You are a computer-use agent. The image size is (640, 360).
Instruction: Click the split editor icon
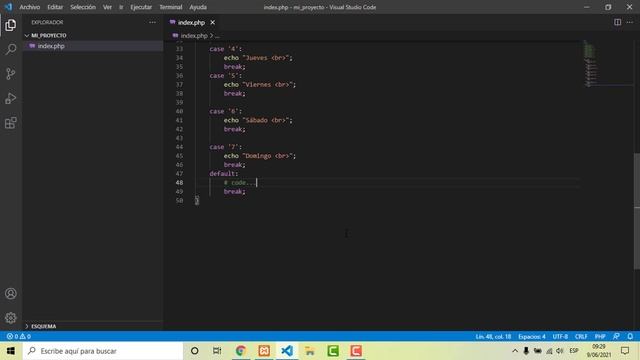(618, 22)
